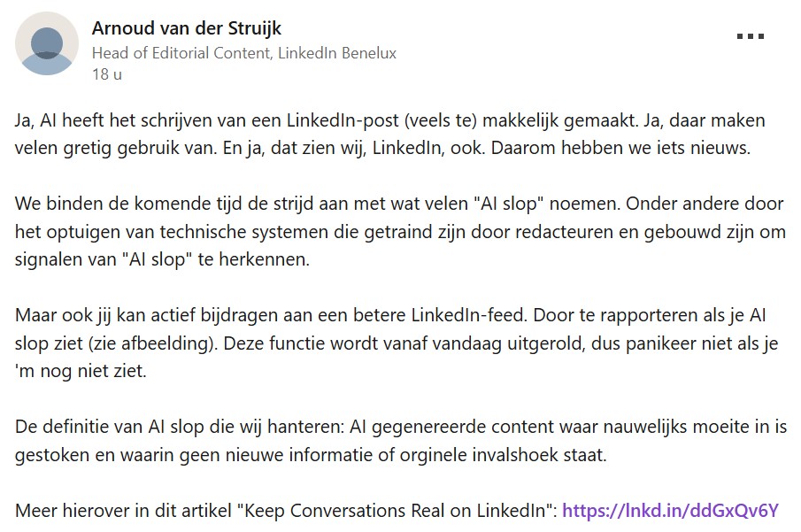Image resolution: width=801 pixels, height=532 pixels.
Task: Click the opening paragraph starting 'Ja, AI heeft'
Action: [390, 135]
